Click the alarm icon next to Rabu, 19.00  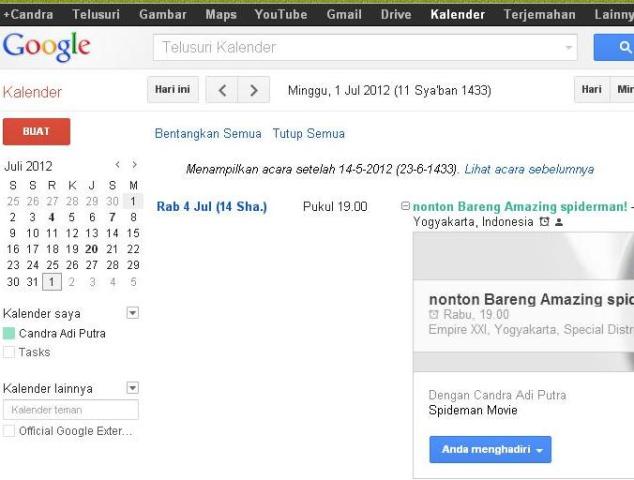click(433, 314)
